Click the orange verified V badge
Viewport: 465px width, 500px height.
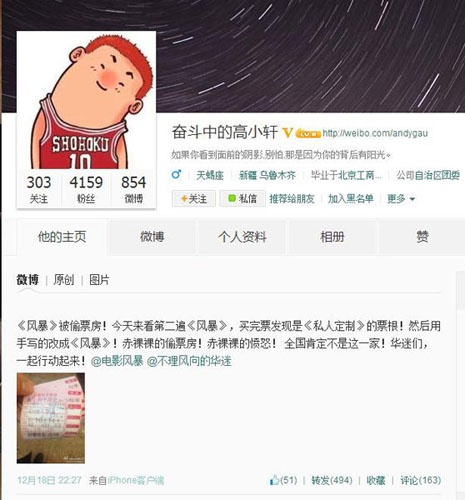[x=288, y=133]
